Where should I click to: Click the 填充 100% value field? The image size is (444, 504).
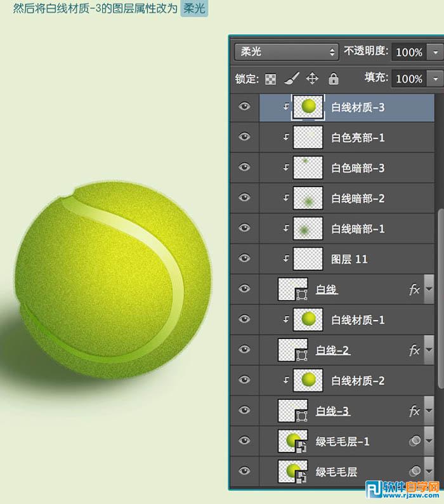pos(409,79)
